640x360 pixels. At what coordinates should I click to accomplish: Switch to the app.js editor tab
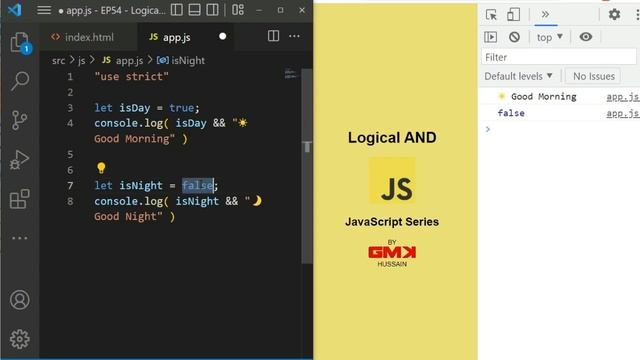click(x=186, y=37)
